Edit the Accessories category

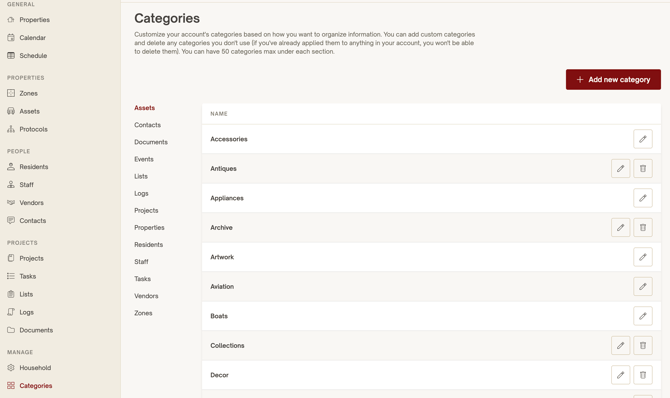(643, 139)
